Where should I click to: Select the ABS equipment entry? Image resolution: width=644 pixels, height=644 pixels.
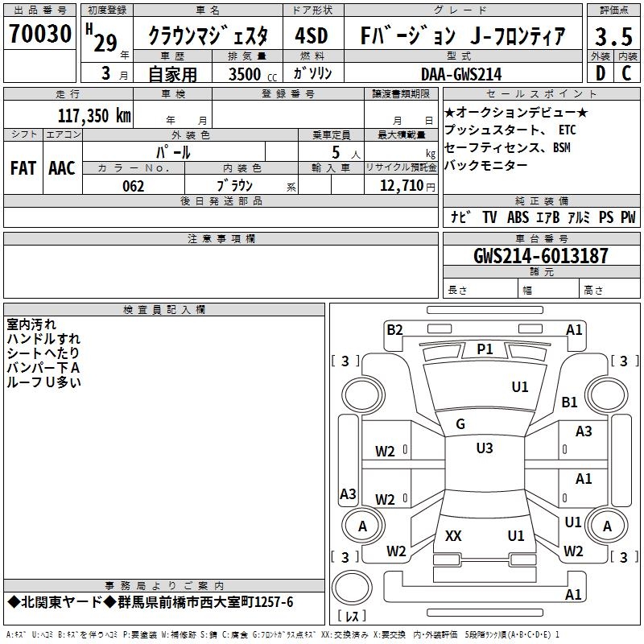point(518,217)
